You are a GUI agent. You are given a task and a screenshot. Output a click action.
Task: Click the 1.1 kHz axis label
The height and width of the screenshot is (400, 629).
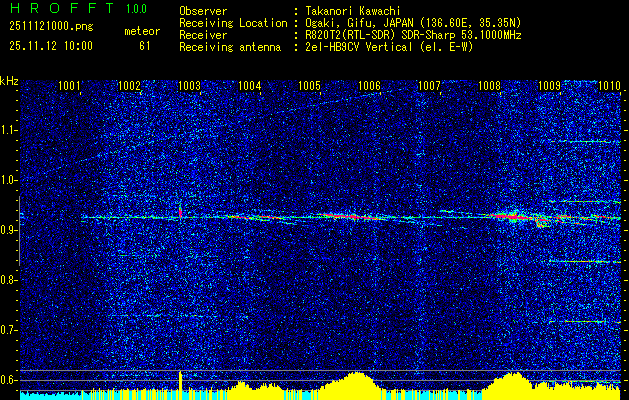(x=8, y=130)
